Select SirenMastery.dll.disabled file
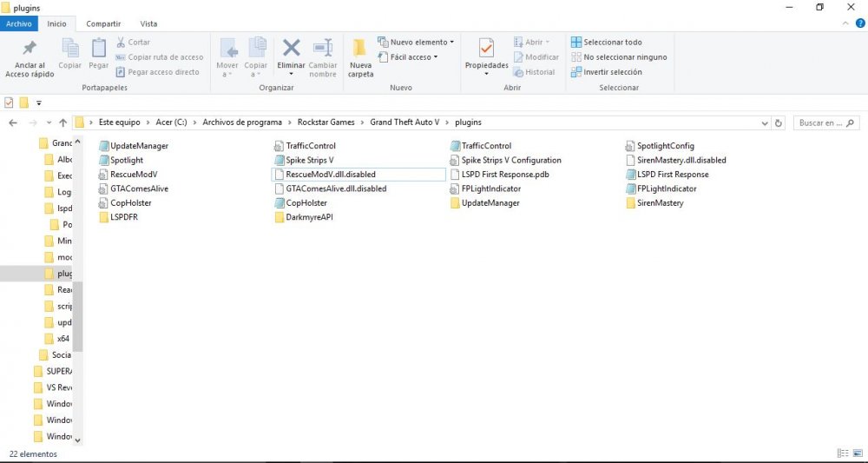Screen dimensions: 868x463 (x=676, y=160)
